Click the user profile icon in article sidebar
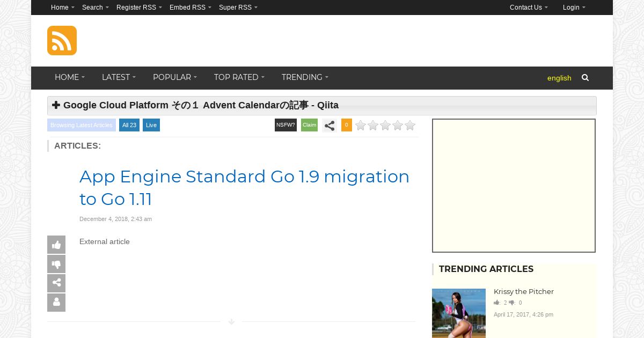The width and height of the screenshot is (644, 338). pyautogui.click(x=56, y=303)
